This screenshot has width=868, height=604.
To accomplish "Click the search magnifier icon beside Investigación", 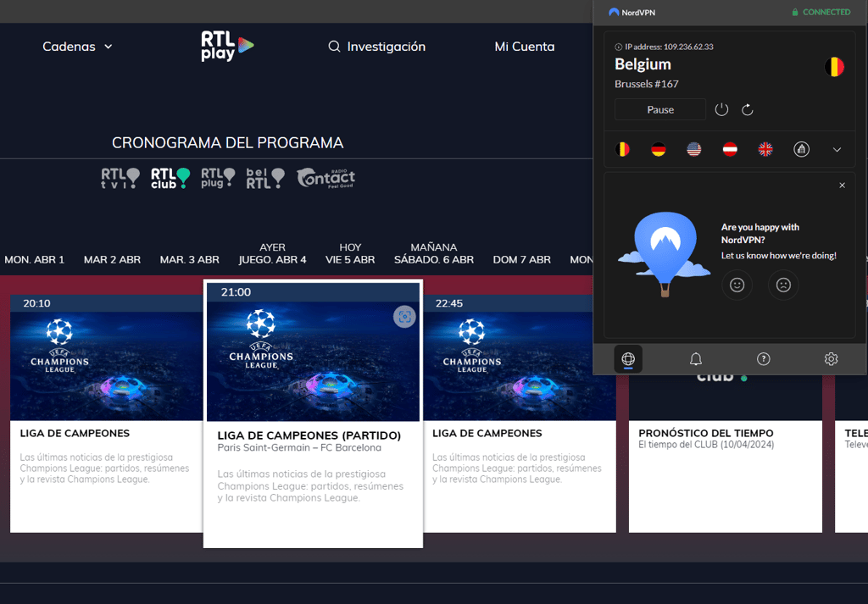I will point(334,47).
